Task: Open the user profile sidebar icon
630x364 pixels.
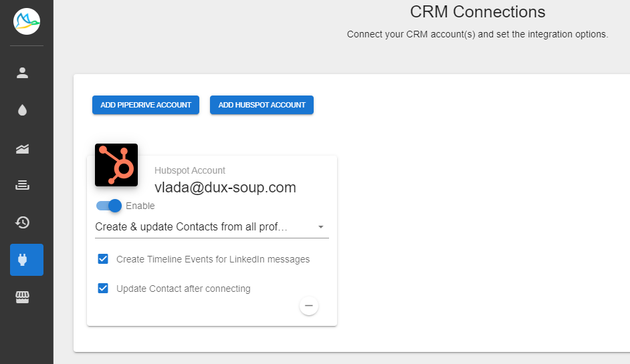Action: (23, 73)
